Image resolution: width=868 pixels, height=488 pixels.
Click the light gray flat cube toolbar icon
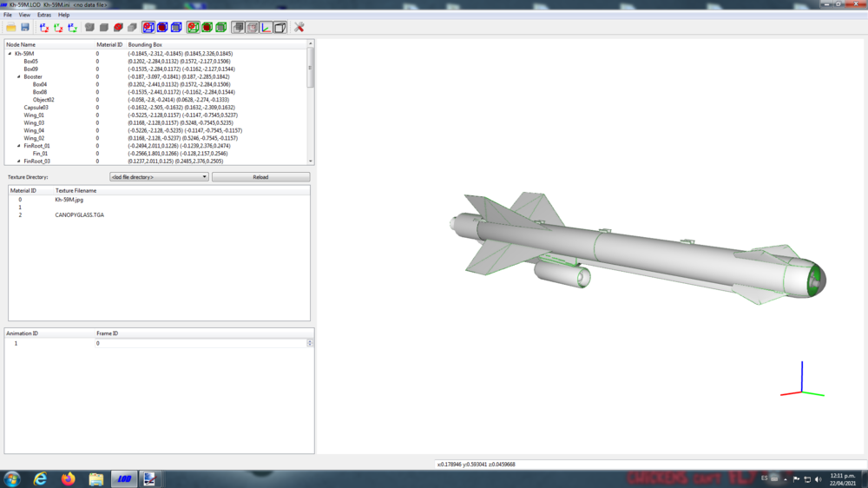(x=132, y=27)
